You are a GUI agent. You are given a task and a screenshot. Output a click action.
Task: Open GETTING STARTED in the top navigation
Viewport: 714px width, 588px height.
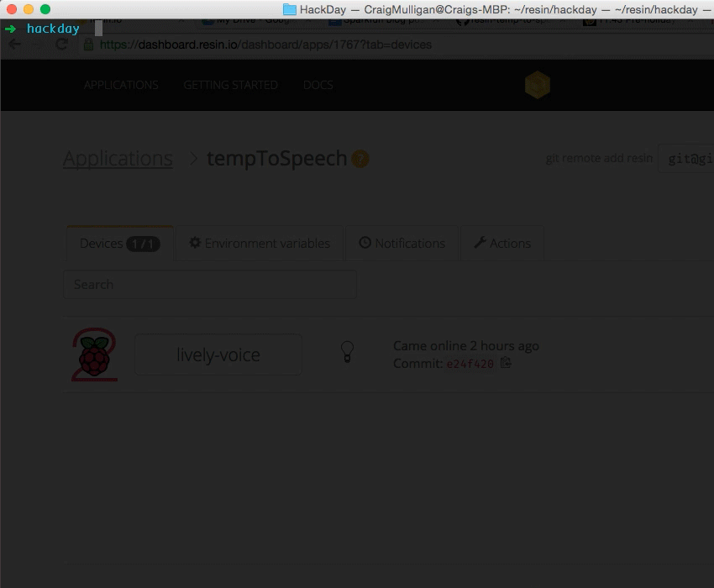(x=231, y=85)
